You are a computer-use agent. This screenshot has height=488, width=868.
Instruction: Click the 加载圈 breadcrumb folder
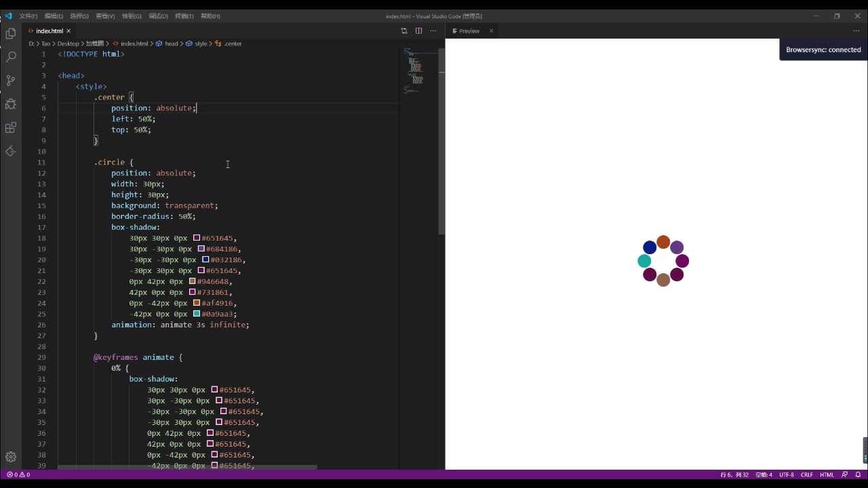click(x=95, y=43)
